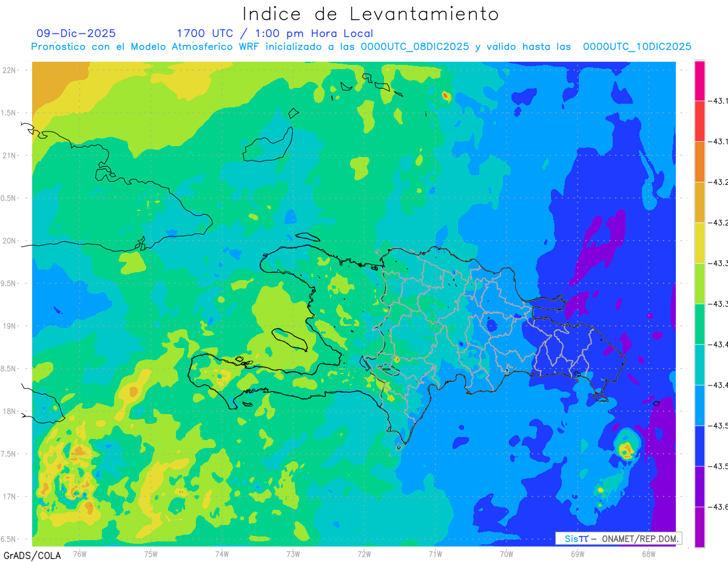Select the 68W longitude axis label
Viewport: 728px width, 562px height.
[x=649, y=554]
